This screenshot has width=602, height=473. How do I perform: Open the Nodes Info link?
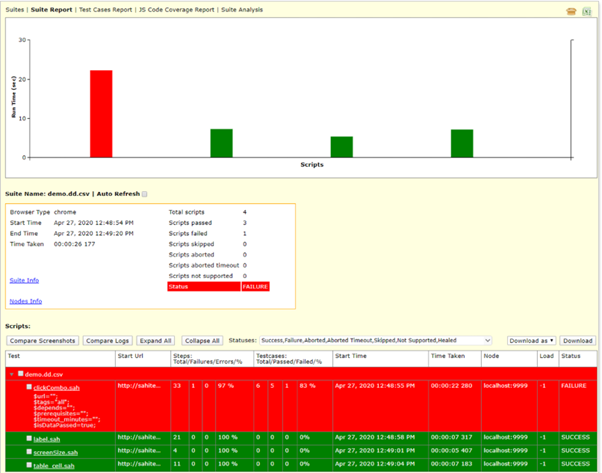point(26,301)
